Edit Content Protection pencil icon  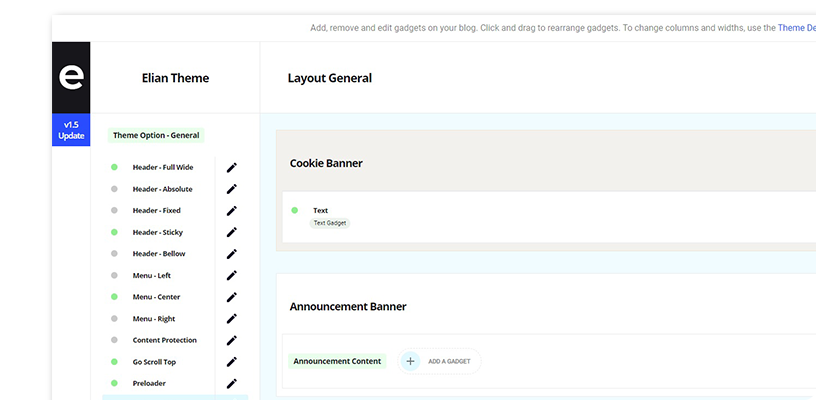pyautogui.click(x=232, y=340)
